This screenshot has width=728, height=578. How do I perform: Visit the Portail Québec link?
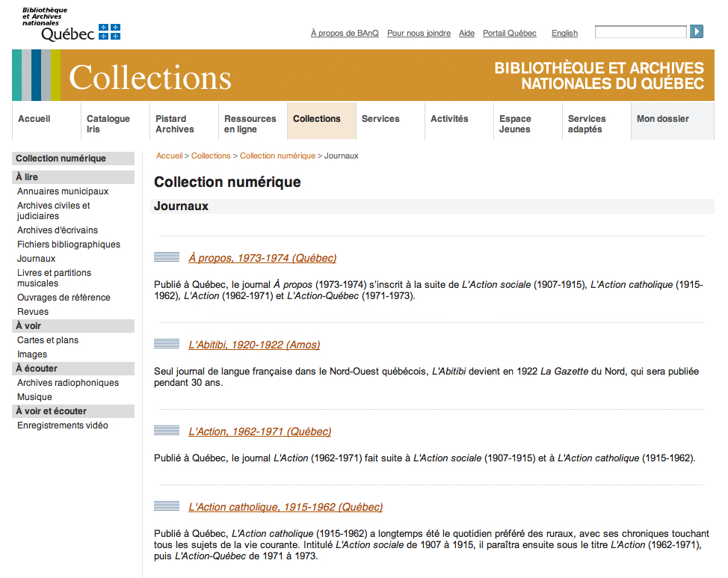click(509, 33)
